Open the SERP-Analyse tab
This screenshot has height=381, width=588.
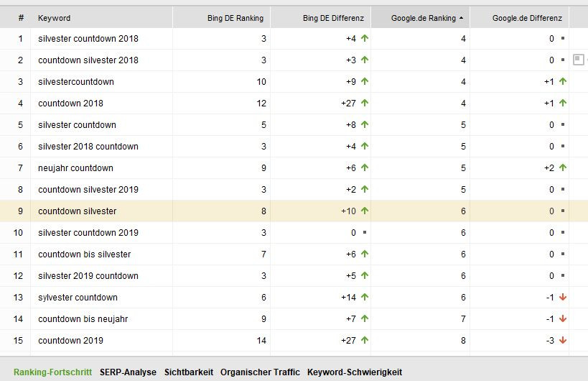pyautogui.click(x=128, y=372)
